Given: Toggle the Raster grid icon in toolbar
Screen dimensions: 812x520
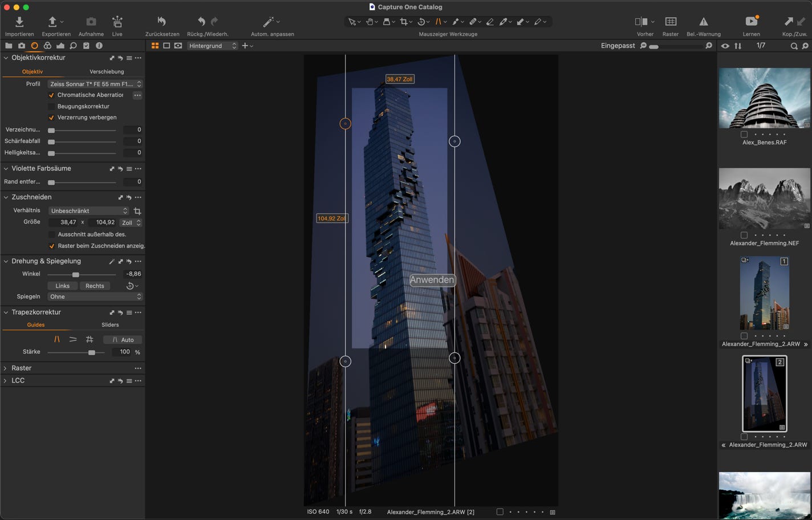Looking at the screenshot, I should [x=671, y=22].
